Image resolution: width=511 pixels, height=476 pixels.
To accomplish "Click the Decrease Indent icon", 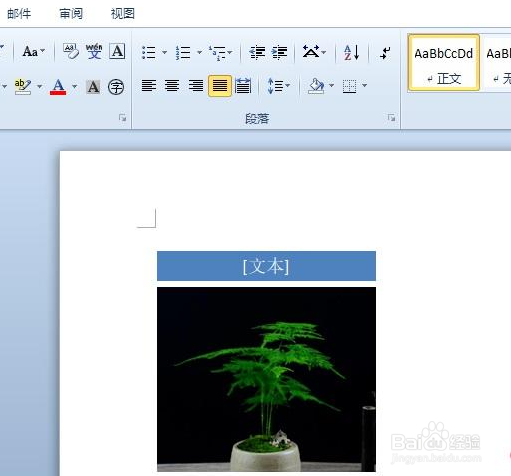I will coord(257,52).
